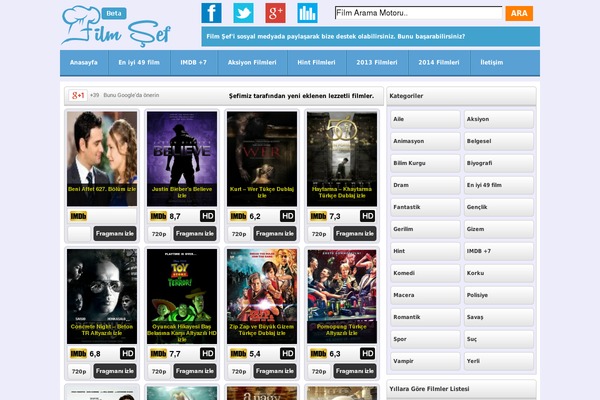The width and height of the screenshot is (600, 400).
Task: Open Aksiyon Filmleri menu item
Action: pos(252,62)
